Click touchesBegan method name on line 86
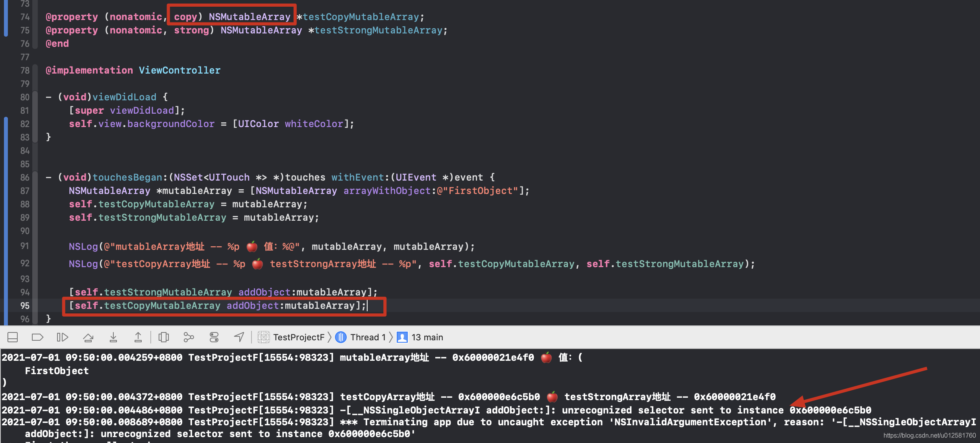This screenshot has height=443, width=980. click(127, 177)
